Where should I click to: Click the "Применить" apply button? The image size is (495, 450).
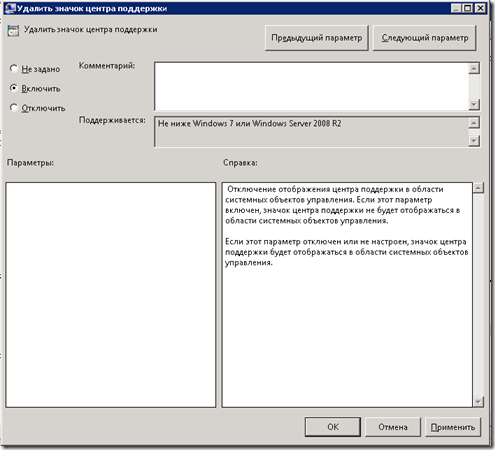click(453, 427)
